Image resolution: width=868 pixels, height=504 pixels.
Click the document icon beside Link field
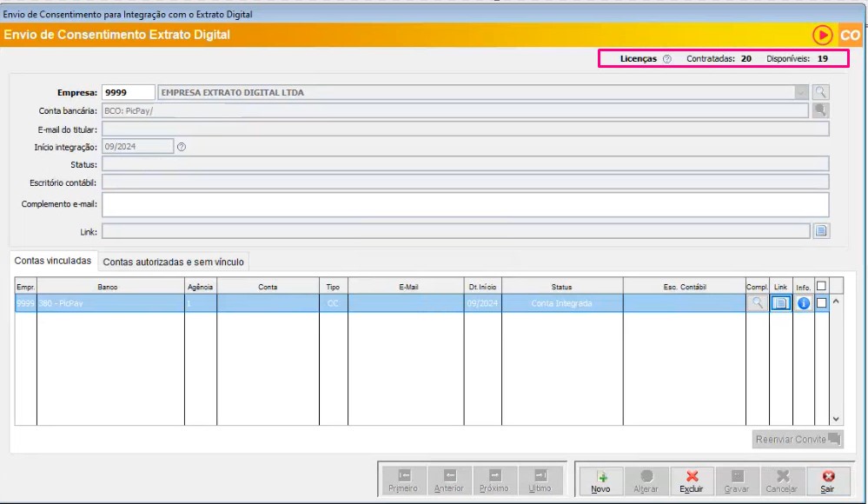(821, 230)
